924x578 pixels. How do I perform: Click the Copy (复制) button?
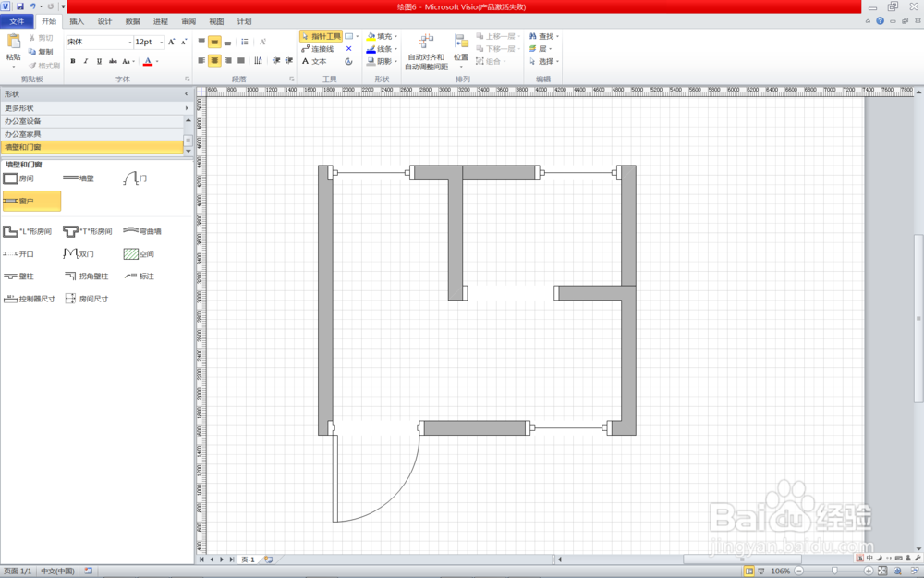(40, 51)
